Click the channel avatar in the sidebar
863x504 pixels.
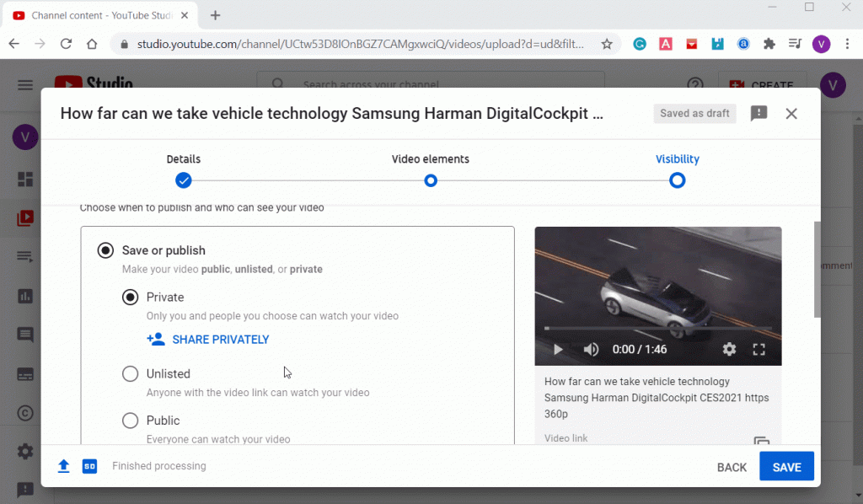tap(24, 137)
